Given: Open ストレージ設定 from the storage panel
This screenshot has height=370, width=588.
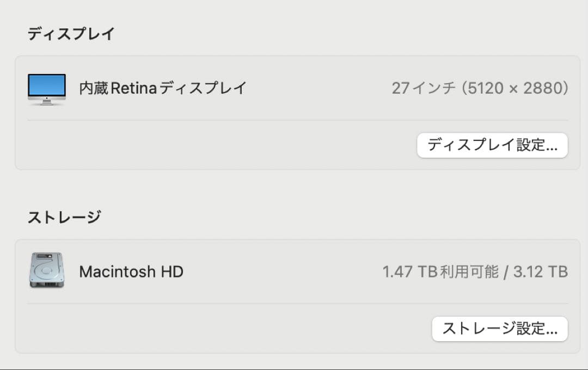Looking at the screenshot, I should point(499,329).
